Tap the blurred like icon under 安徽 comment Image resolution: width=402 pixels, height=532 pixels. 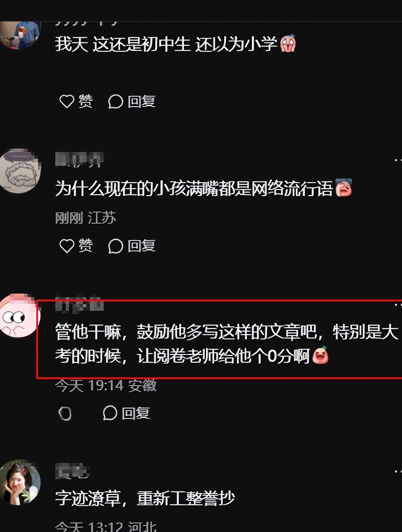(65, 413)
